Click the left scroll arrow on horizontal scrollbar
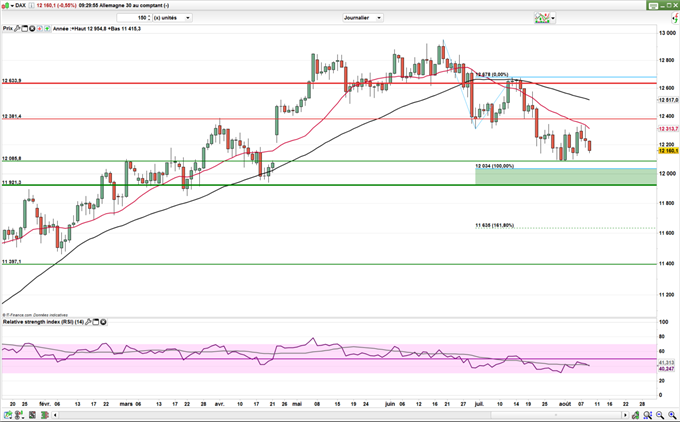The width and height of the screenshot is (680, 422). 55,415
